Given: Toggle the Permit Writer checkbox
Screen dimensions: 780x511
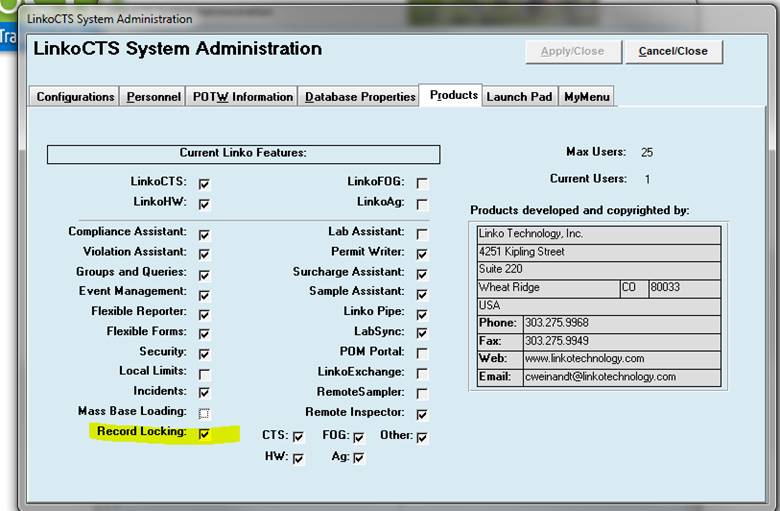Looking at the screenshot, I should click(422, 254).
